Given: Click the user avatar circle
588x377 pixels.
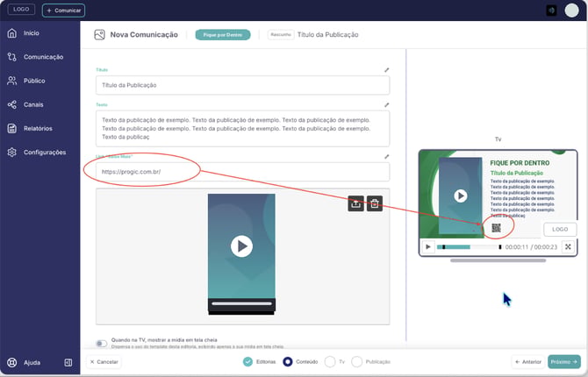Looking at the screenshot, I should 571,11.
